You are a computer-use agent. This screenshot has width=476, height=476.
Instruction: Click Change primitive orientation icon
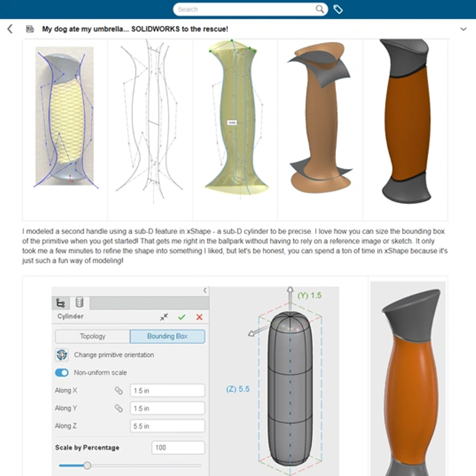(x=62, y=354)
